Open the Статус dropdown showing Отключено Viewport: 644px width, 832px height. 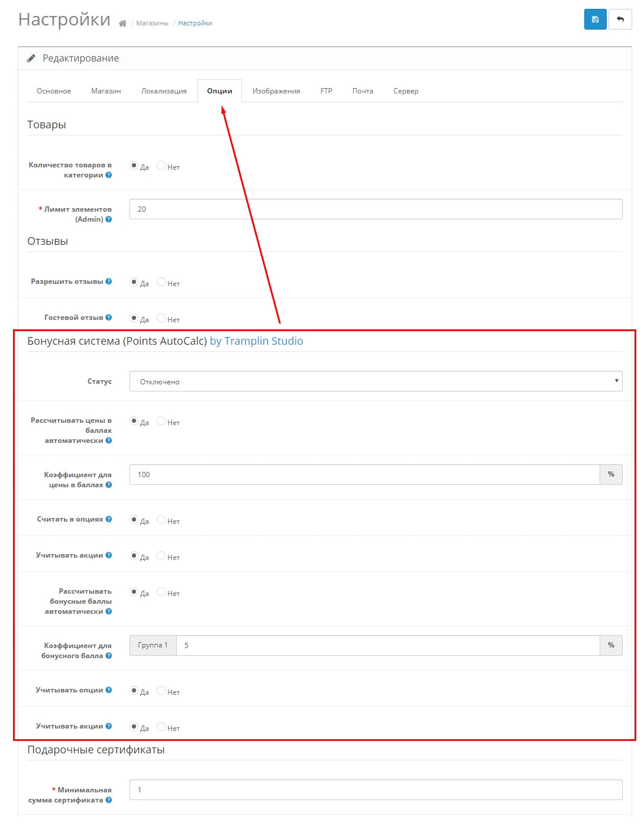(x=376, y=381)
